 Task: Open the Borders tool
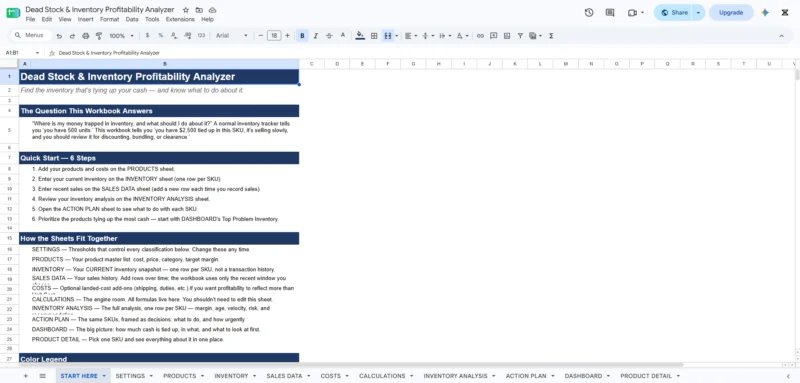pos(374,36)
